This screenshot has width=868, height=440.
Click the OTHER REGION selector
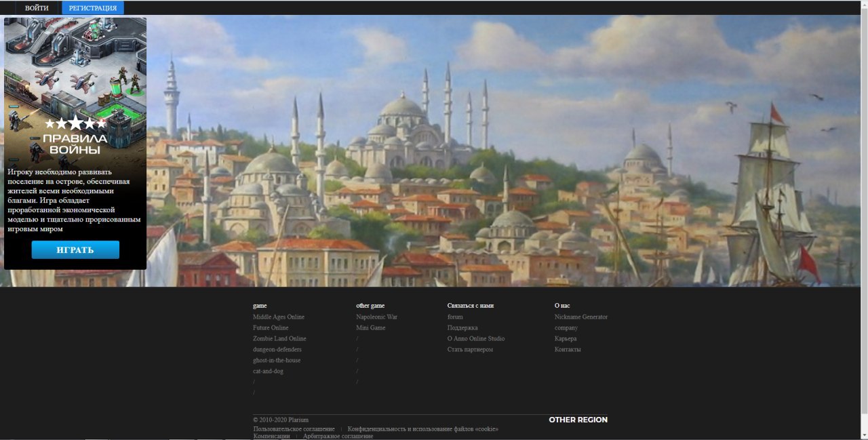578,420
